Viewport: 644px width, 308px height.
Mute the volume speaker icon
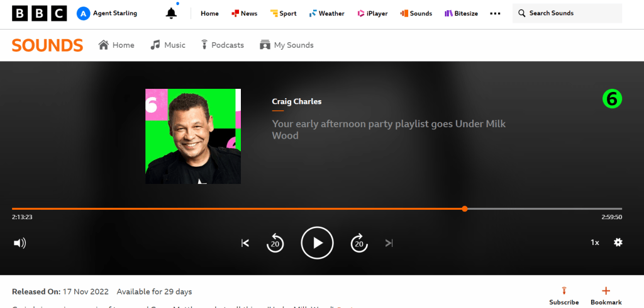point(20,243)
